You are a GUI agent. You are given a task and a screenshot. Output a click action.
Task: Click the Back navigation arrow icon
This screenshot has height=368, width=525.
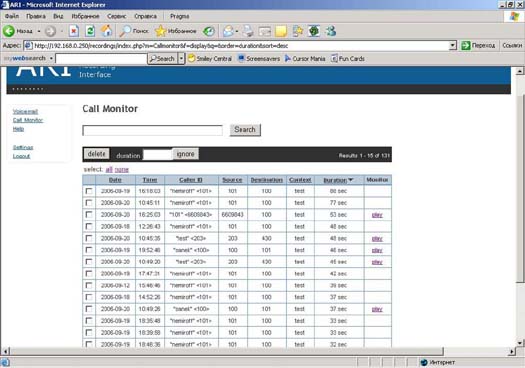point(9,31)
